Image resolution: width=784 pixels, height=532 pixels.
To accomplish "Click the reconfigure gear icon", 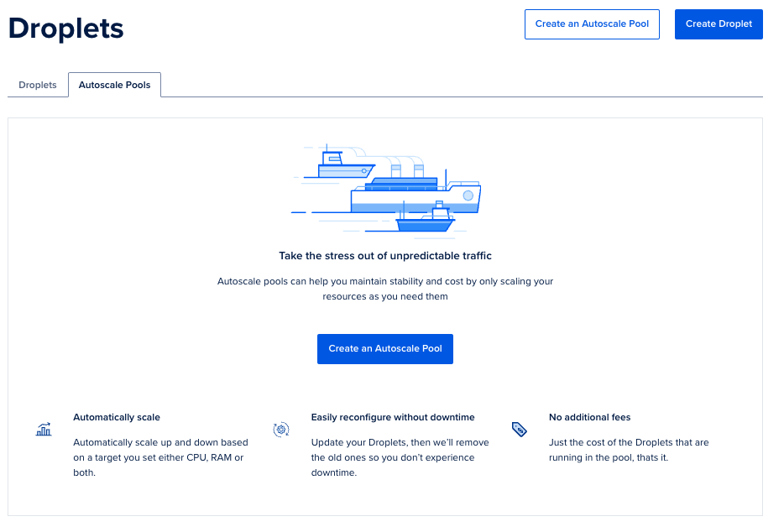I will [281, 430].
